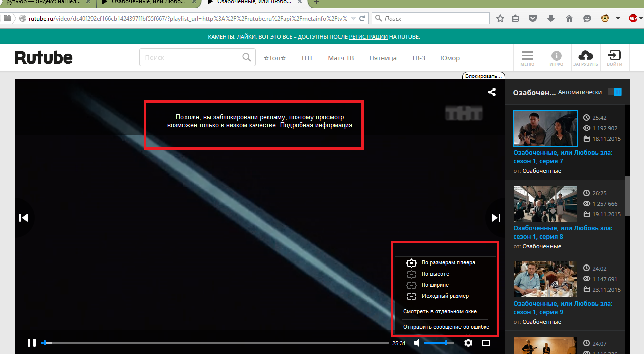The width and height of the screenshot is (644, 354).
Task: Click the Регистрации link in banner
Action: [368, 37]
